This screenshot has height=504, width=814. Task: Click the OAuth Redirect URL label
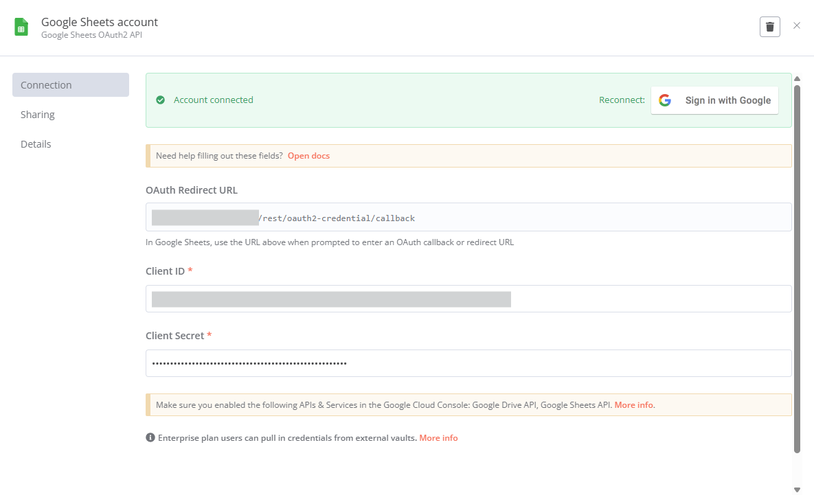click(x=192, y=190)
